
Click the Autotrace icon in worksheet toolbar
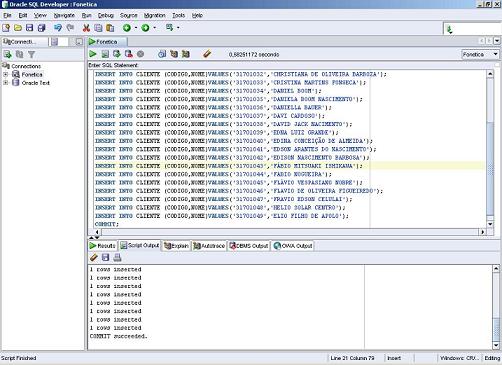[186, 54]
